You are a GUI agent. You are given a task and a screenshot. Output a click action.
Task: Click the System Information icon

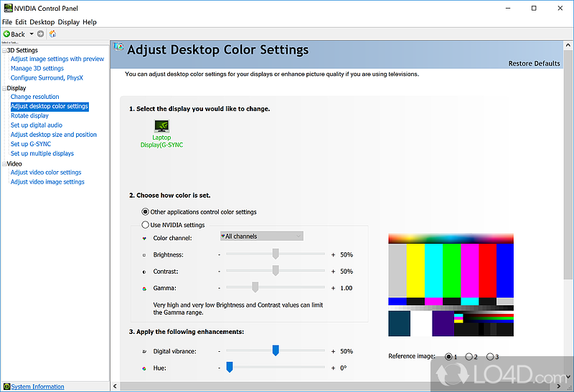point(6,386)
